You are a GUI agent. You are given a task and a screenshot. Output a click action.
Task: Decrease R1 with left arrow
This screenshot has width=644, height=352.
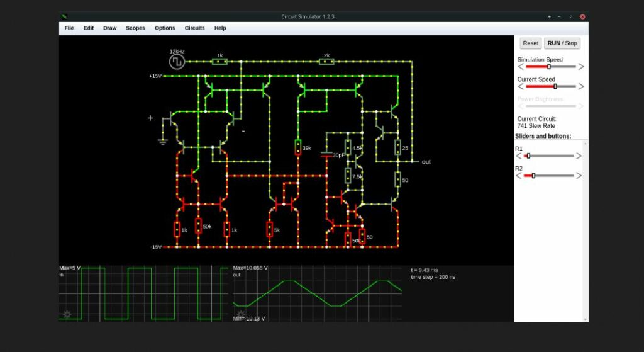click(518, 156)
